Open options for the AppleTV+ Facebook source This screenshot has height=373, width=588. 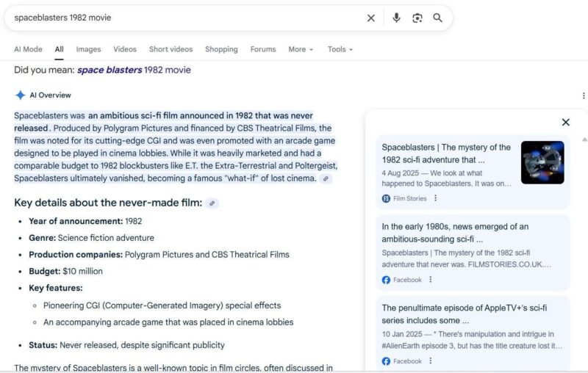click(x=431, y=361)
